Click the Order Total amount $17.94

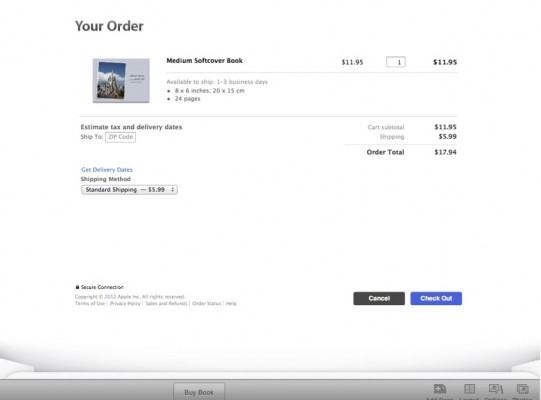[445, 152]
